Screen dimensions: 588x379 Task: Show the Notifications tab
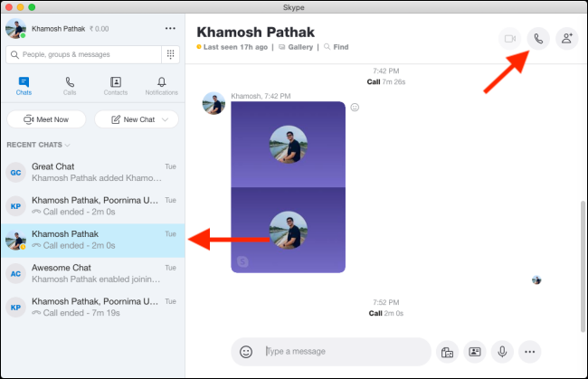pos(161,86)
